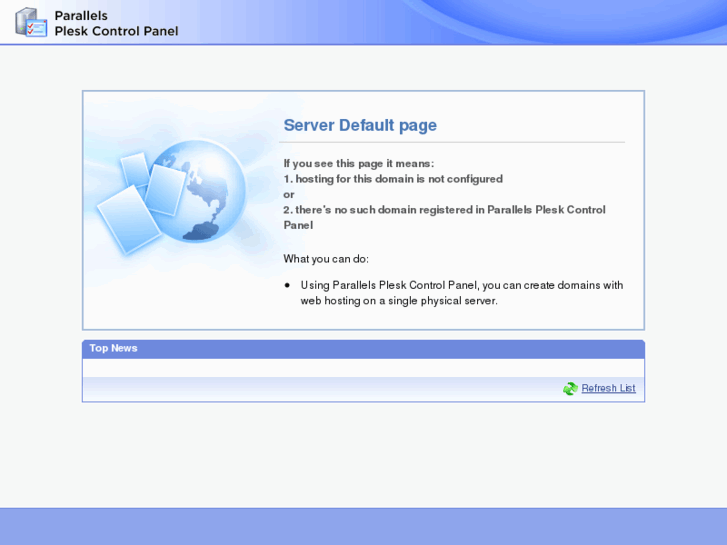Click the "What you can do:" line

pos(326,259)
